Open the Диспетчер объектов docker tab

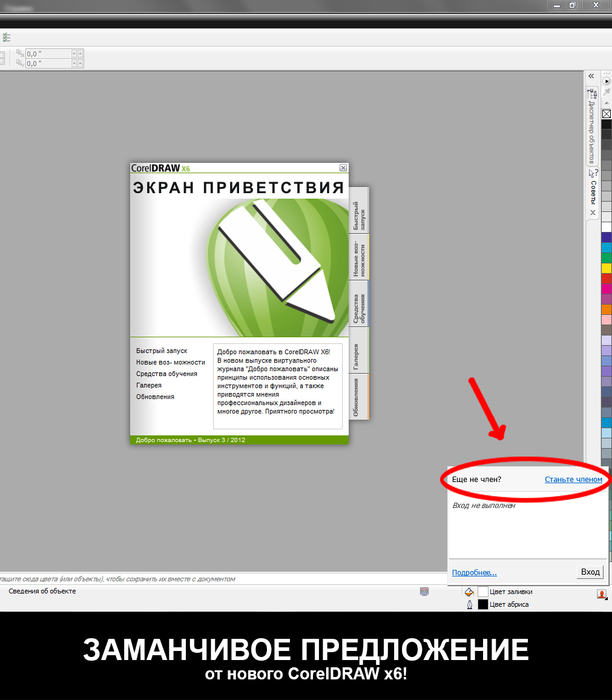coord(592,127)
